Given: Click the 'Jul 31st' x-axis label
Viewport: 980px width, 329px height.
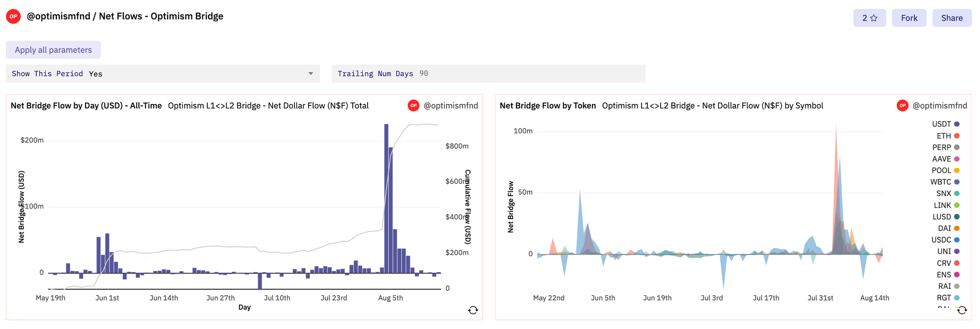Looking at the screenshot, I should [820, 298].
